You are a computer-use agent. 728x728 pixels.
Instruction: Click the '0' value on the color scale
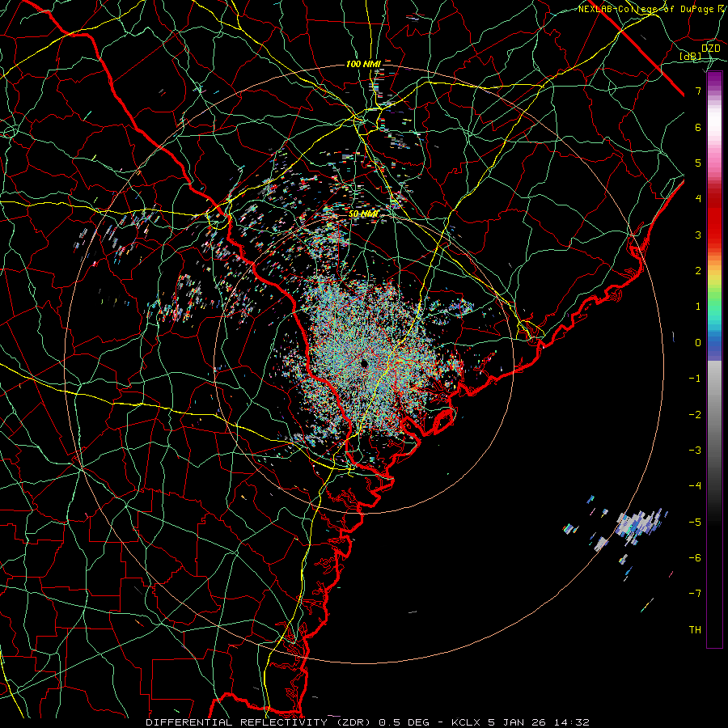[698, 343]
